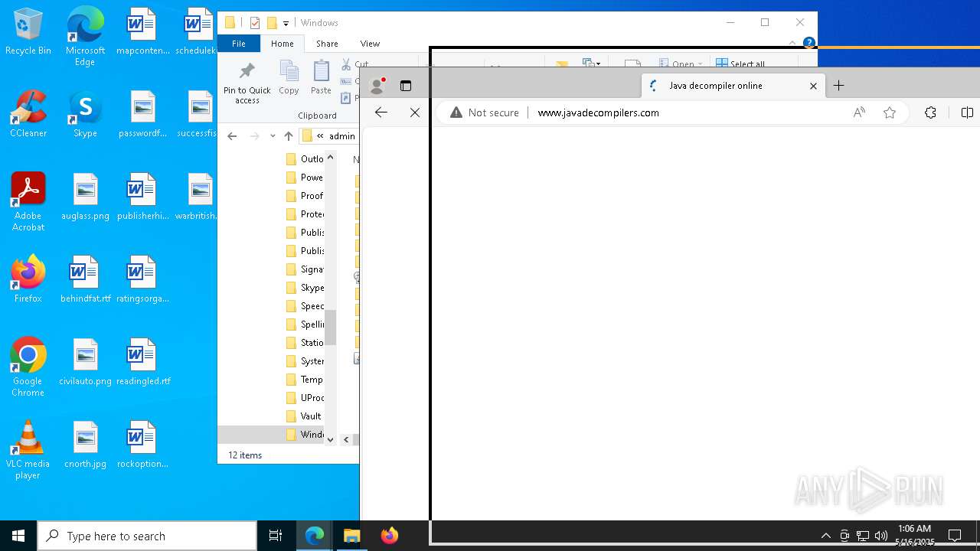
Task: Open the CCleaner desktop shortcut
Action: tap(28, 115)
